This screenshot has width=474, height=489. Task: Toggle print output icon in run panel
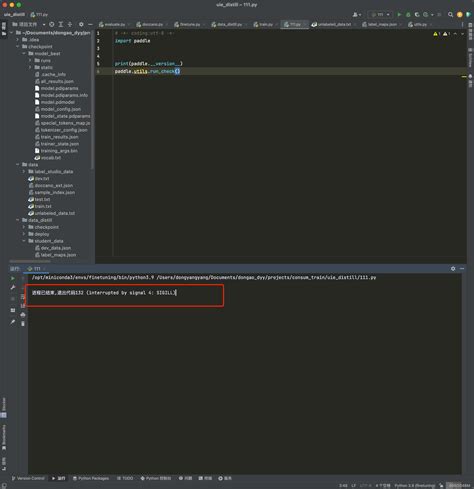pos(23,315)
